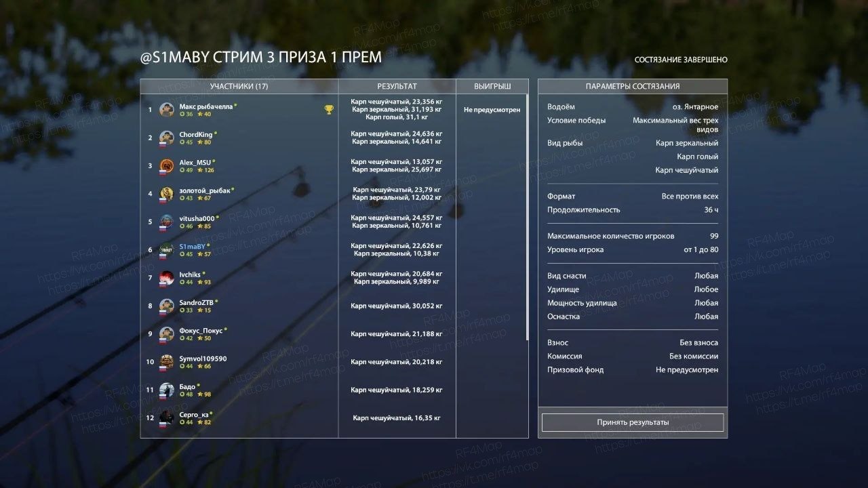868x488 pixels.
Task: Click the Все против всех format value
Action: 690,197
